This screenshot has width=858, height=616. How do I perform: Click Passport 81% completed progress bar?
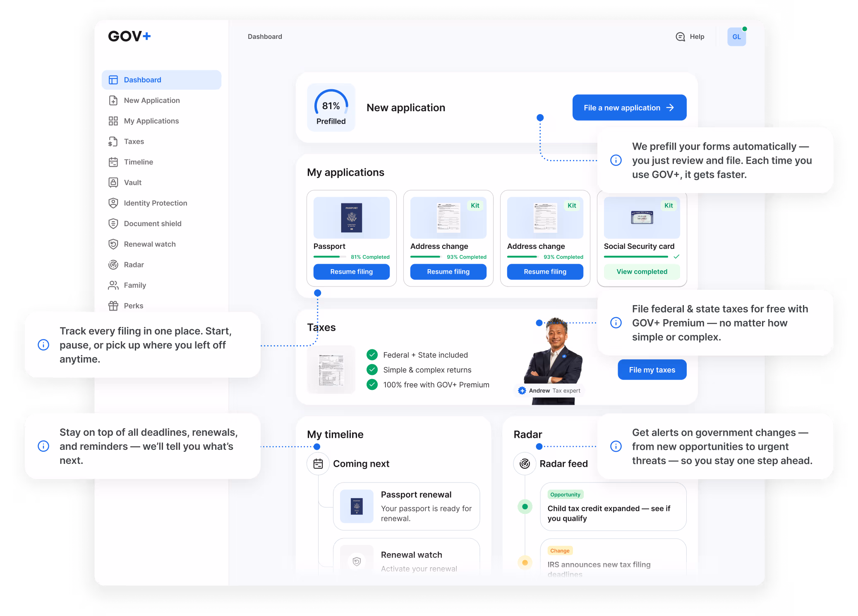(x=330, y=257)
